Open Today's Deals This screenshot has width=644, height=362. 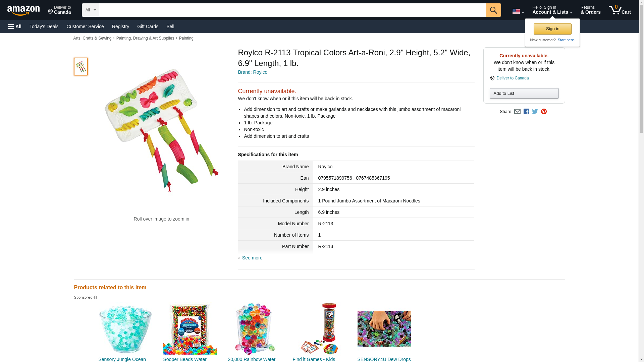pyautogui.click(x=44, y=26)
